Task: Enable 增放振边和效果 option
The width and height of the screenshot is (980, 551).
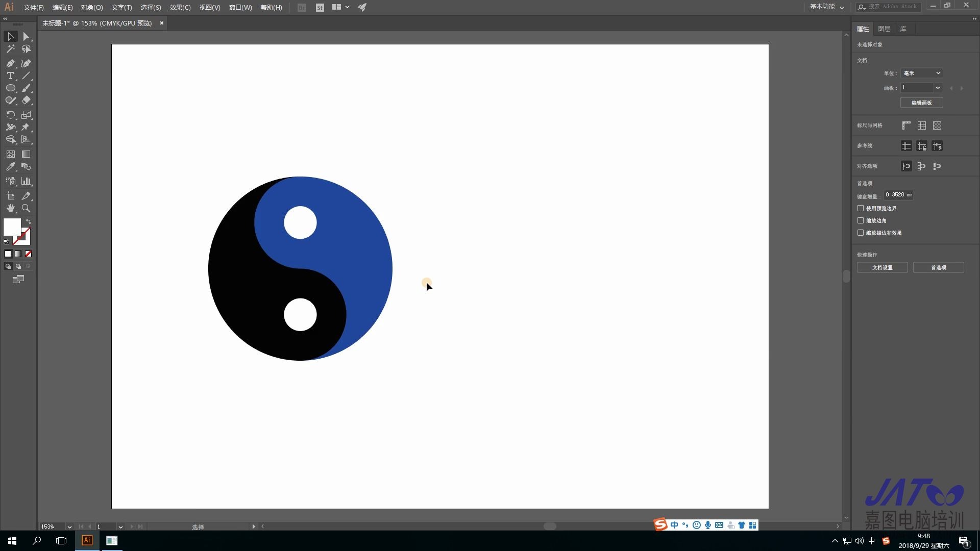Action: pyautogui.click(x=860, y=232)
